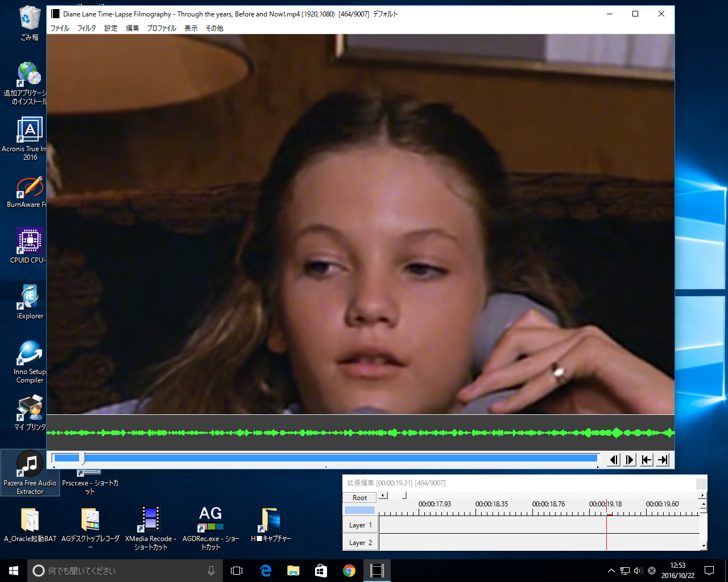728x582 pixels.
Task: Open the ファイル menu
Action: 60,28
